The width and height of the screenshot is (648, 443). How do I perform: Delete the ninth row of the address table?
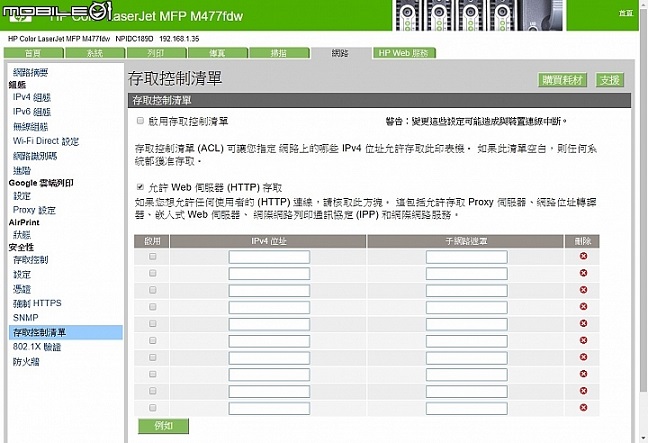click(x=583, y=391)
